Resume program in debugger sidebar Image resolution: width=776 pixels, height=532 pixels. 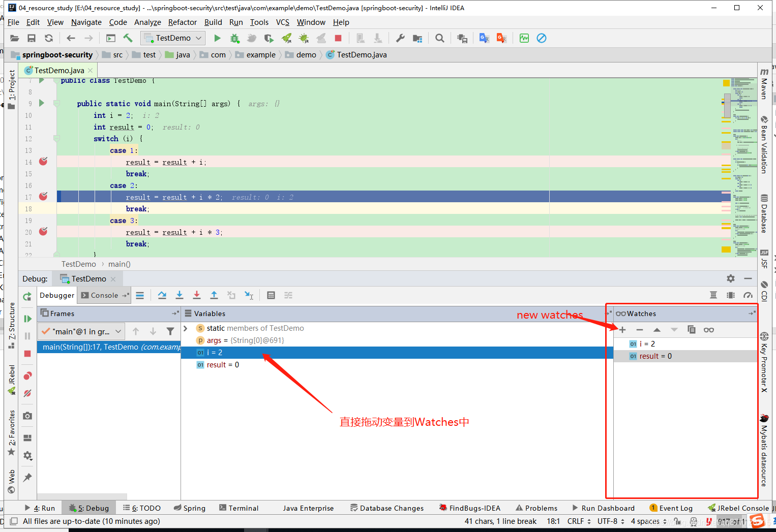coord(27,319)
